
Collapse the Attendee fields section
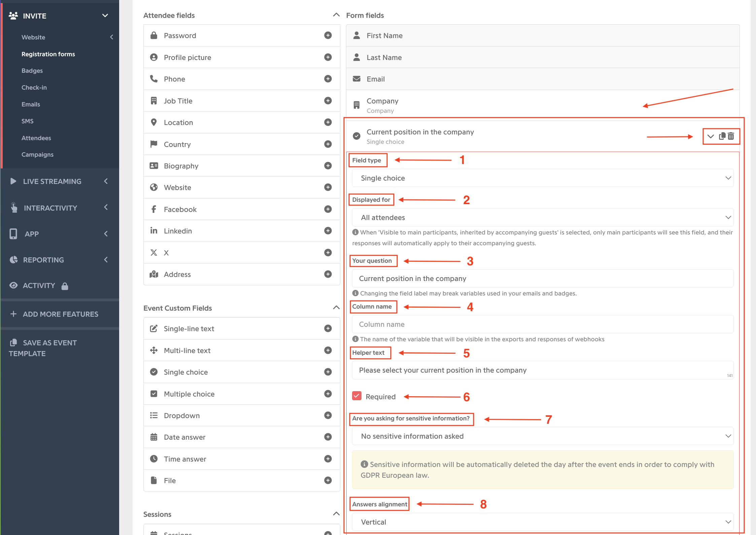(x=336, y=15)
